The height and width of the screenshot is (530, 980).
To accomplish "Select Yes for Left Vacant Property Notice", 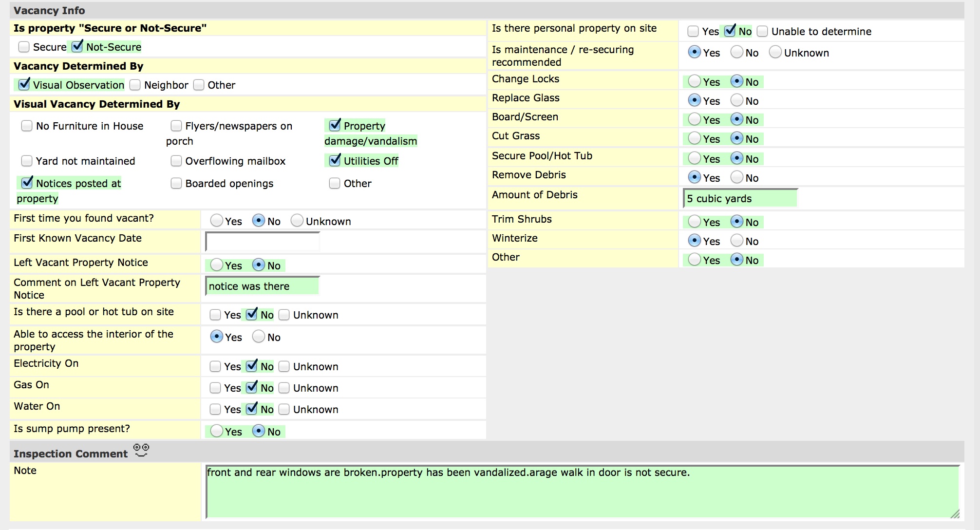I will pyautogui.click(x=217, y=265).
